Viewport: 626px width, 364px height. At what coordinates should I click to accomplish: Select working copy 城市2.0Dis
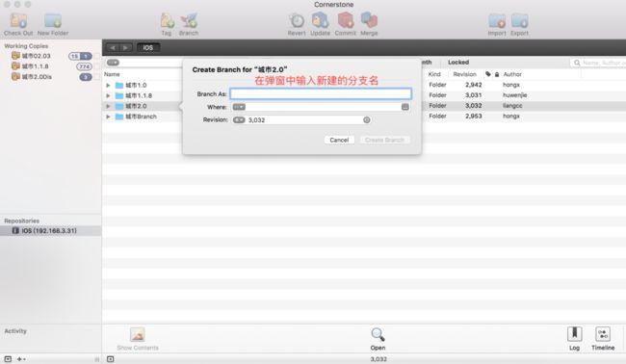point(37,77)
